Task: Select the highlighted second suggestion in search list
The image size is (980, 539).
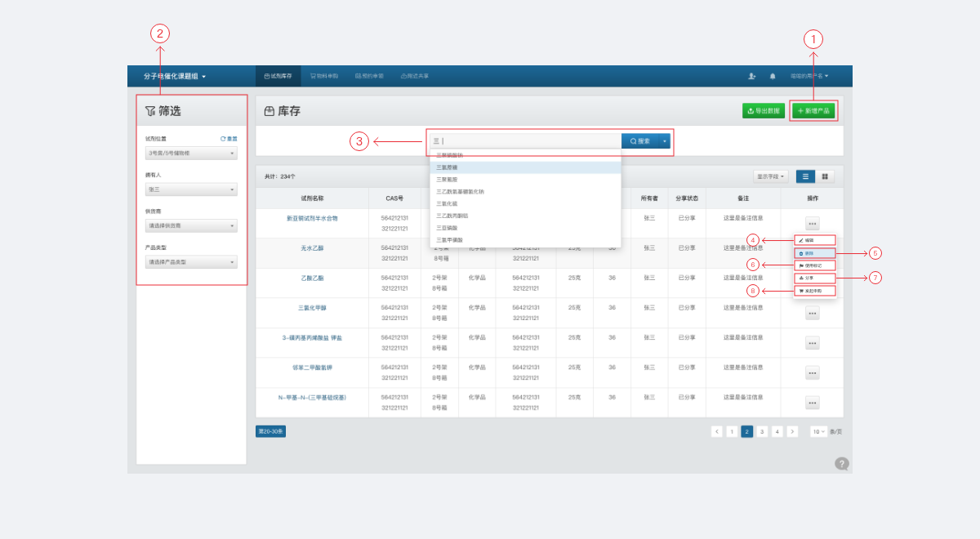Action: point(526,167)
